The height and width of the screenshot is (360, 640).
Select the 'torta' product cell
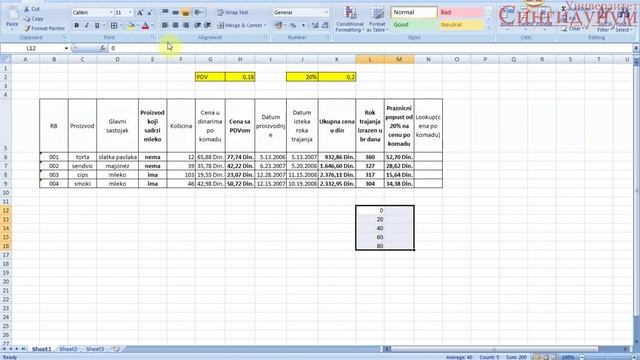point(82,157)
